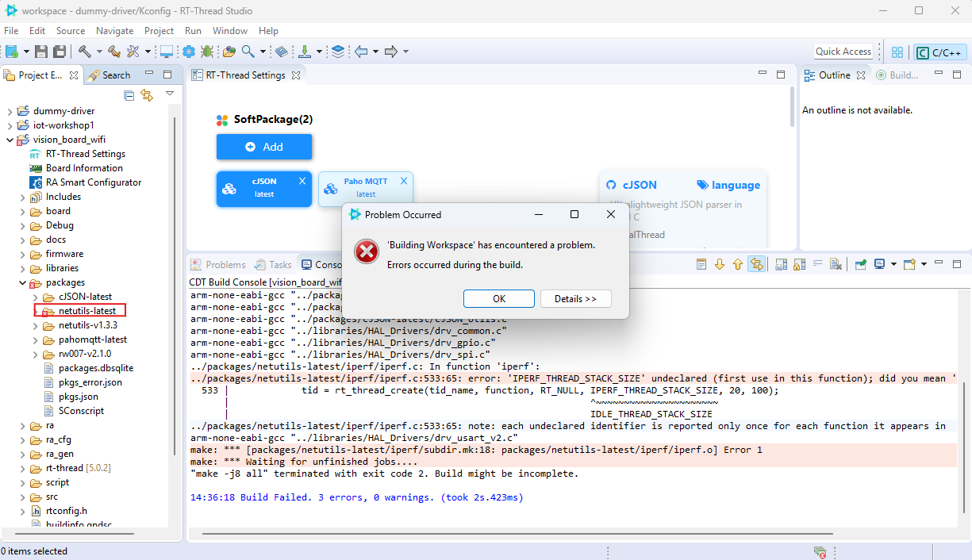Click the Details >> button
This screenshot has width=972, height=560.
click(x=575, y=299)
